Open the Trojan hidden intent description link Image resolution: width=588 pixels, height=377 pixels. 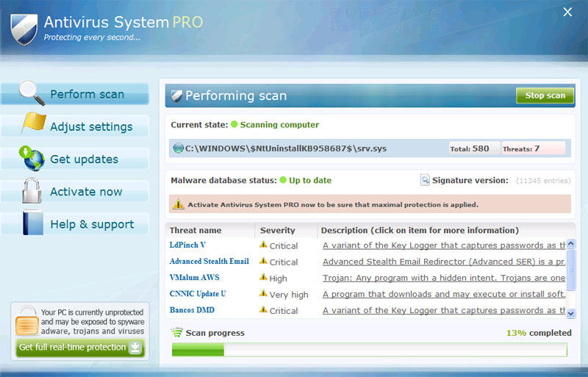point(444,278)
